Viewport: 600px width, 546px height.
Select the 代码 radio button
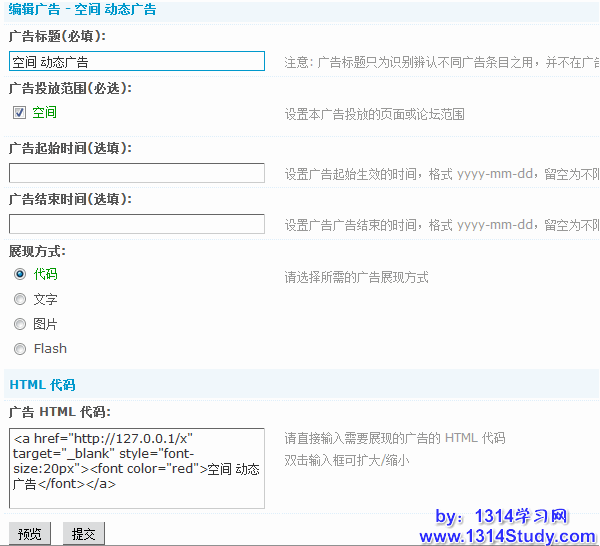(20, 273)
